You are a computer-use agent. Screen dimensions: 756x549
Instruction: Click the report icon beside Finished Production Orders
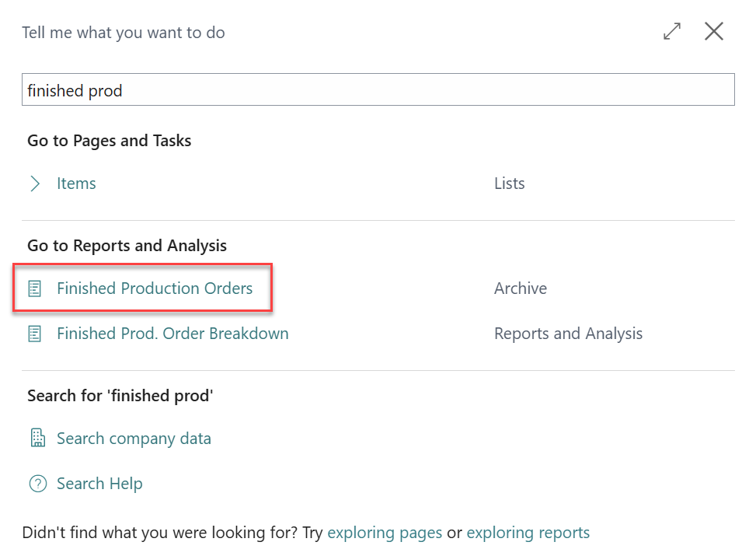click(35, 288)
